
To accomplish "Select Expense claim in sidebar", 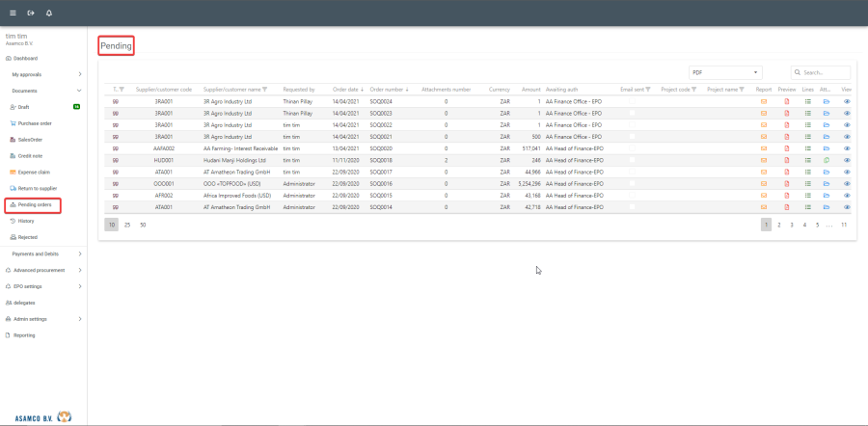I will [34, 172].
